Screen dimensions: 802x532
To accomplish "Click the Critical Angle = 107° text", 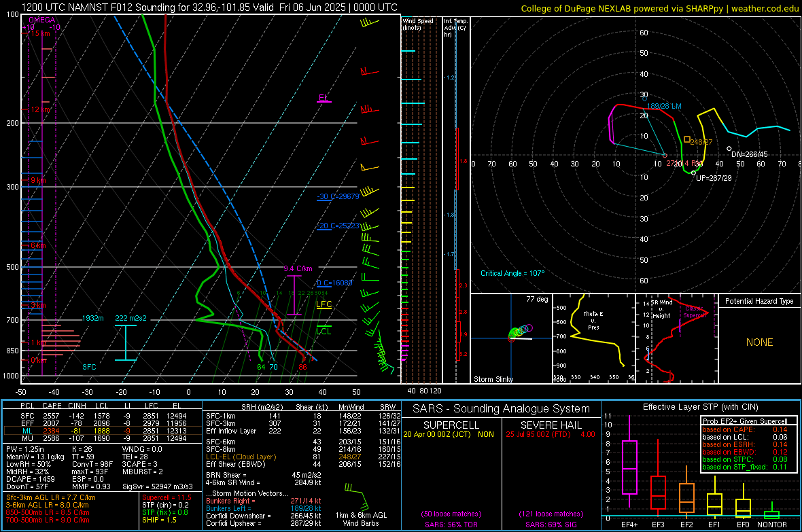I will click(x=512, y=273).
